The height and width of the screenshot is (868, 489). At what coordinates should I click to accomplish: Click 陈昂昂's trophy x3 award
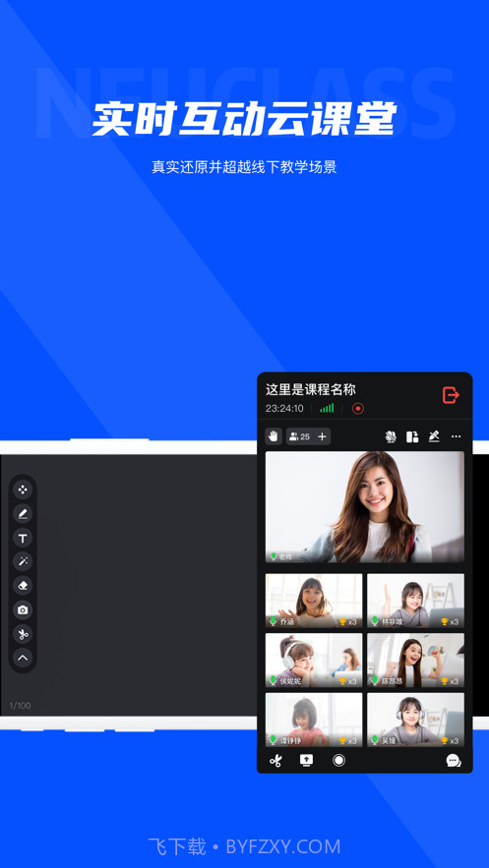coord(450,681)
